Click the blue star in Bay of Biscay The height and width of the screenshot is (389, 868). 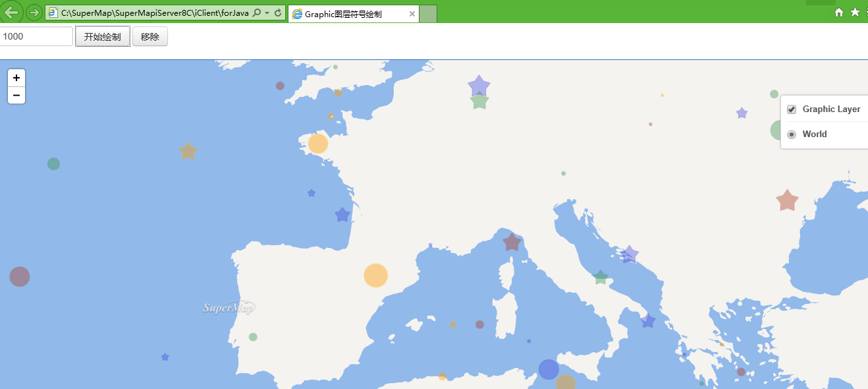tap(342, 215)
